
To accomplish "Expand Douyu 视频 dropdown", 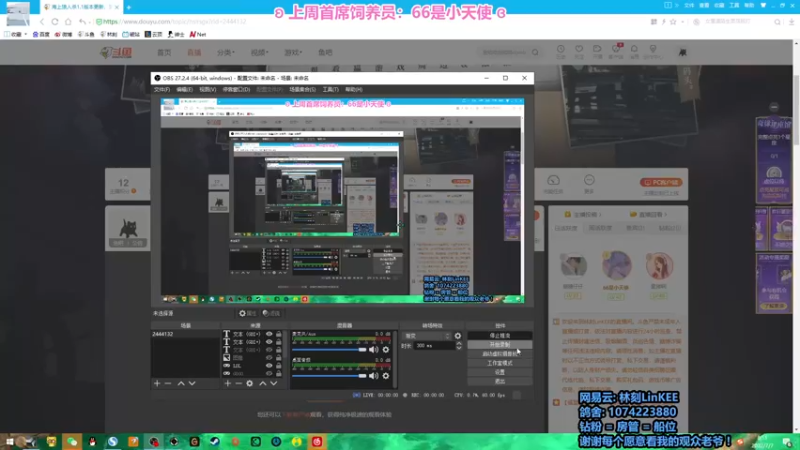I will pyautogui.click(x=259, y=52).
